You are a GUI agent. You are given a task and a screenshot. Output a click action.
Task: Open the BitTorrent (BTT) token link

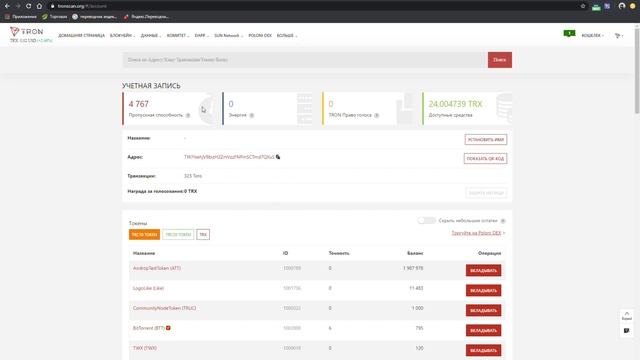pos(149,328)
